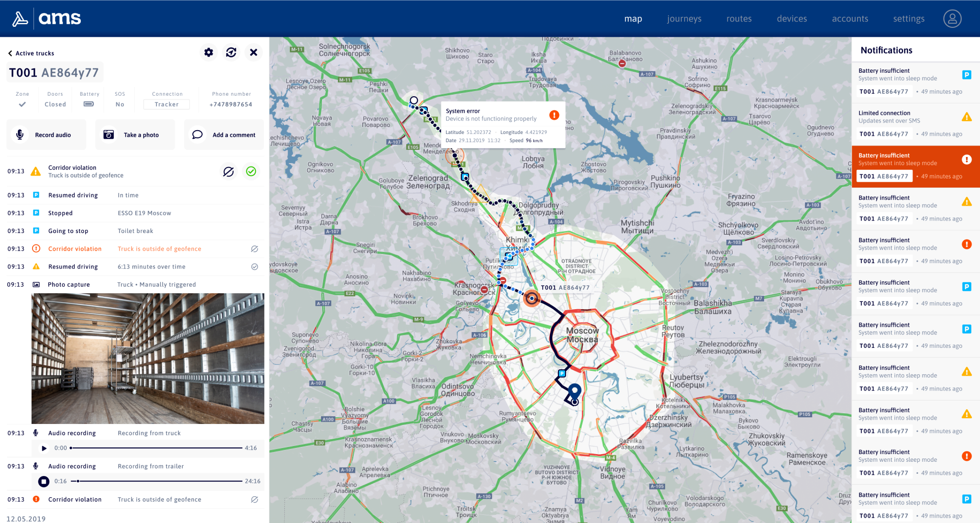Click the parking icon on first notification
This screenshot has height=523, width=980.
[x=967, y=75]
